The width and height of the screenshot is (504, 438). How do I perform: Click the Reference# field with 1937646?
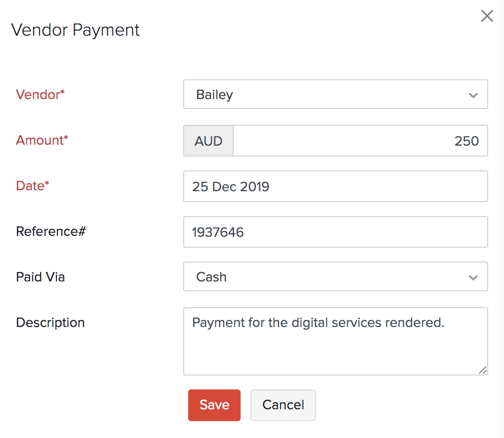coord(335,232)
